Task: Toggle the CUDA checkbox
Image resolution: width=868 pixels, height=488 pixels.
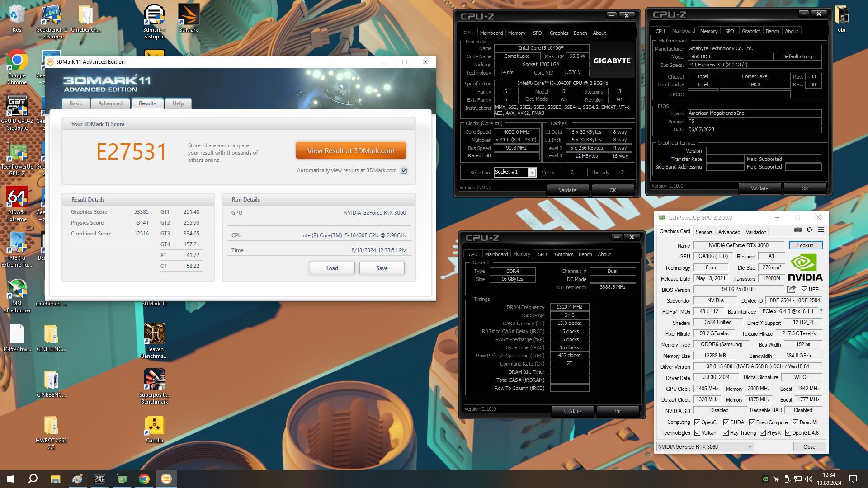Action: [x=726, y=422]
